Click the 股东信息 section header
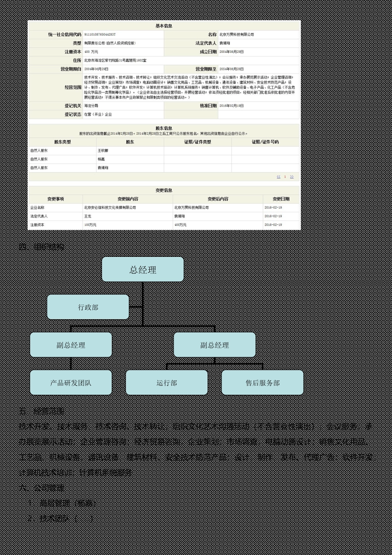The height and width of the screenshot is (555, 392). pyautogui.click(x=164, y=128)
